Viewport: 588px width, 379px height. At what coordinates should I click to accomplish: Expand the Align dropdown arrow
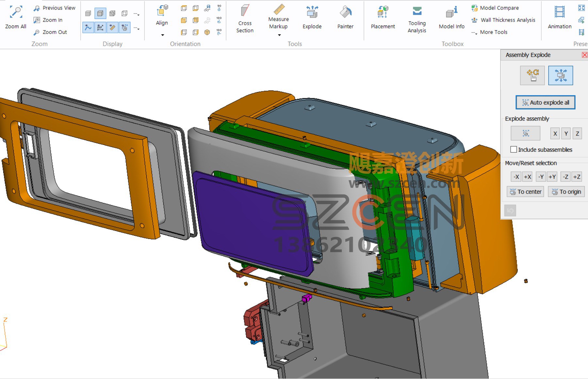tap(162, 35)
